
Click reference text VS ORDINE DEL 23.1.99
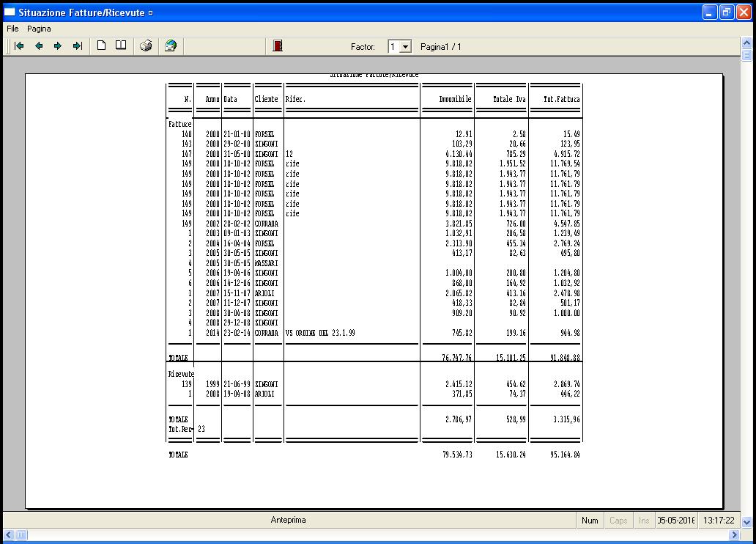[320, 333]
